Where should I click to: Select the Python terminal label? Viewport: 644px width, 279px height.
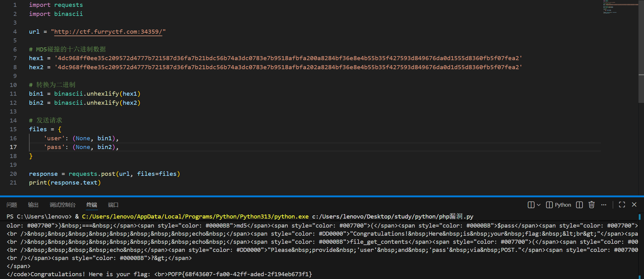click(563, 205)
